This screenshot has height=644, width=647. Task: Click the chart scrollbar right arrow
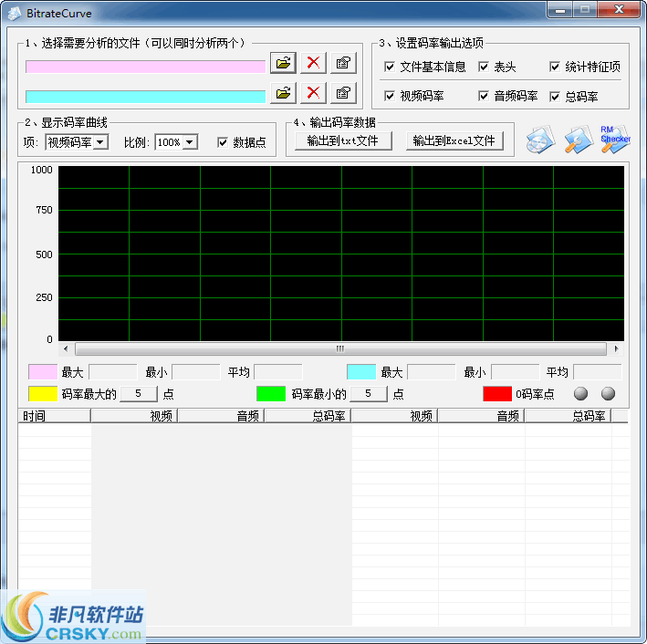coord(617,349)
